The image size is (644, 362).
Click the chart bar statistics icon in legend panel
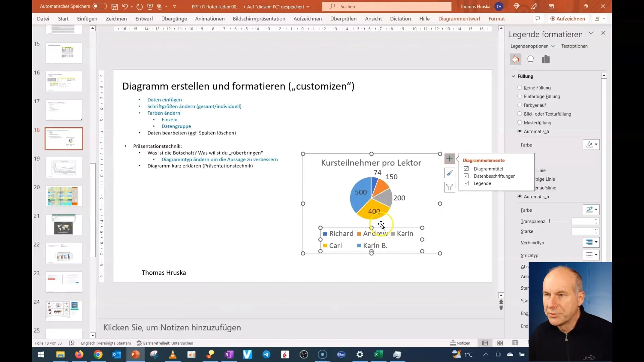(x=545, y=59)
